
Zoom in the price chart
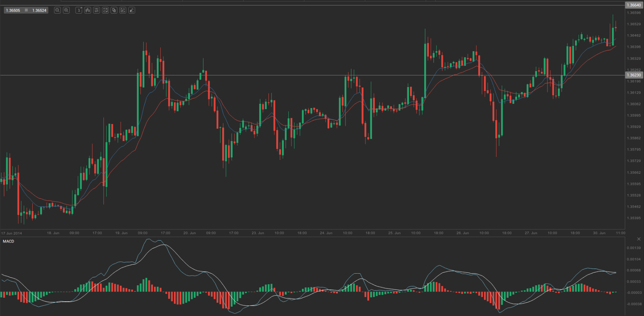tap(67, 10)
